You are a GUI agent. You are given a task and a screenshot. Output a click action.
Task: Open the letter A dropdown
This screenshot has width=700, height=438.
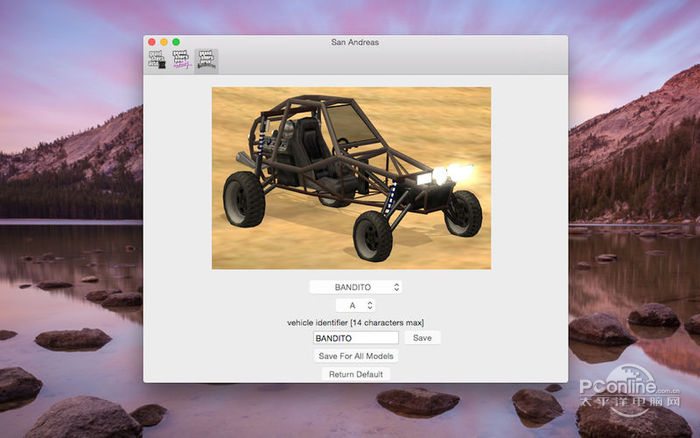coord(354,305)
